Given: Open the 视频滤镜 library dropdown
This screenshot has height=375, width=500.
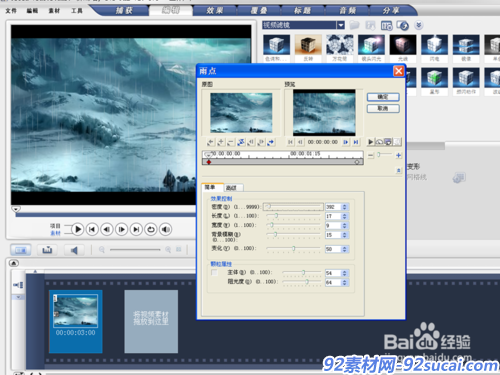Looking at the screenshot, I should pyautogui.click(x=340, y=25).
